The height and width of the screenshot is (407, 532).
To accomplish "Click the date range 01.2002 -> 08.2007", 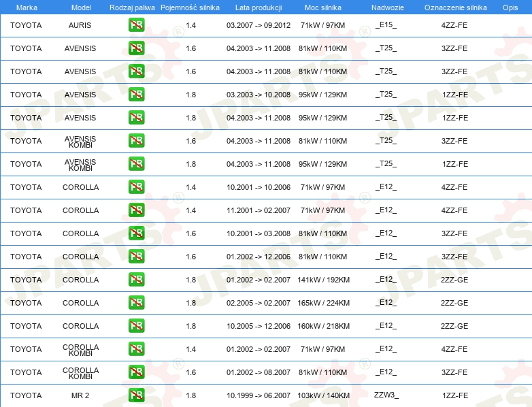I will (x=259, y=372).
